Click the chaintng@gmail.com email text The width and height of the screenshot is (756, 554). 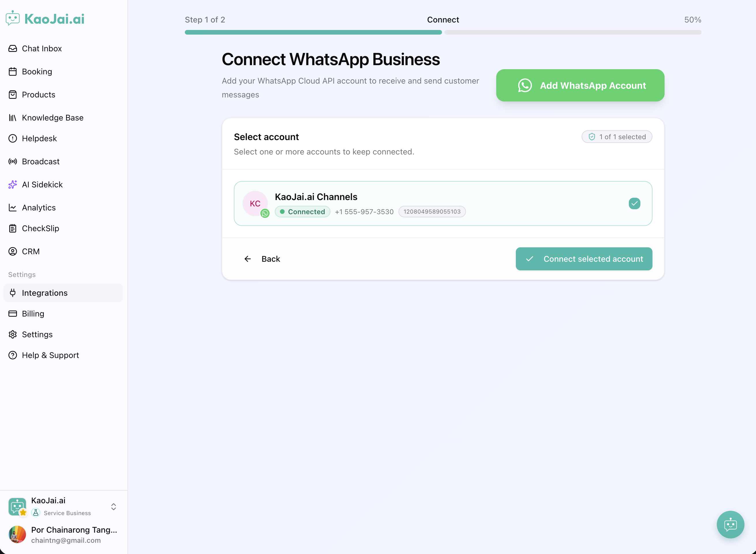click(66, 540)
